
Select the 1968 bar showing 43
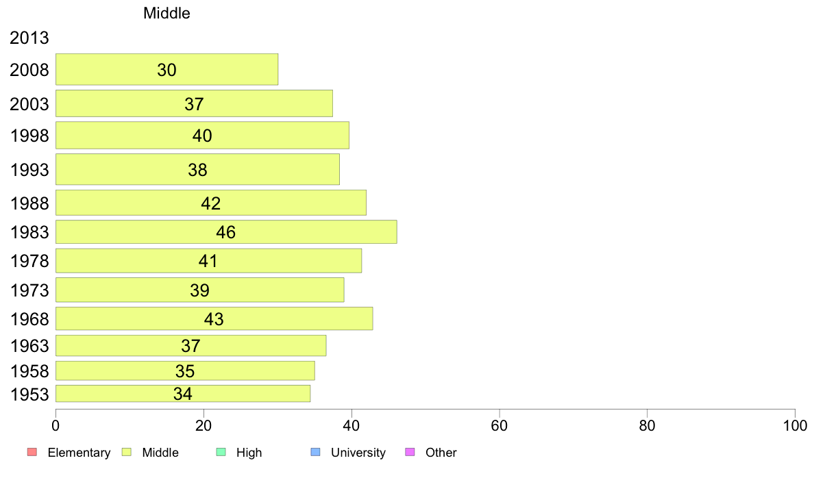(x=214, y=318)
